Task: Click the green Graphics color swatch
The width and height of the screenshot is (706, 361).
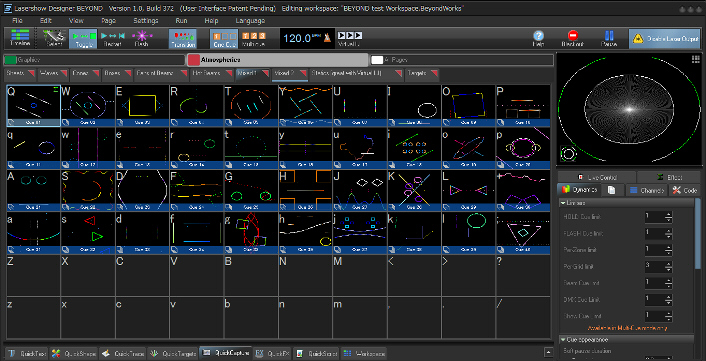Action: click(10, 60)
